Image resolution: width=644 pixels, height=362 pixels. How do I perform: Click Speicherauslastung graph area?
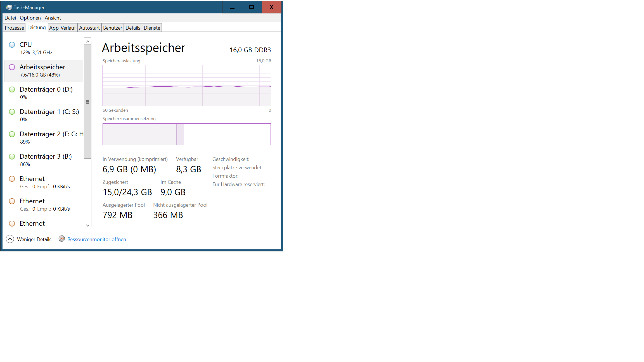click(x=187, y=84)
